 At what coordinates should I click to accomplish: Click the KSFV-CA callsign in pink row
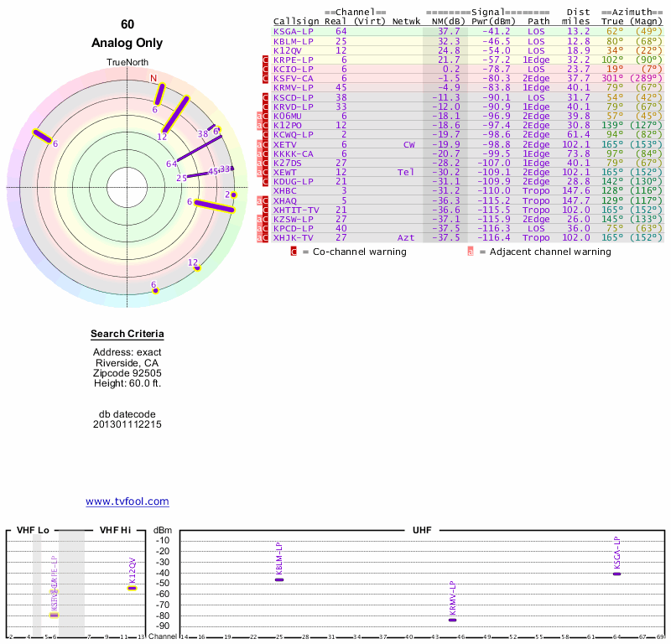click(294, 78)
